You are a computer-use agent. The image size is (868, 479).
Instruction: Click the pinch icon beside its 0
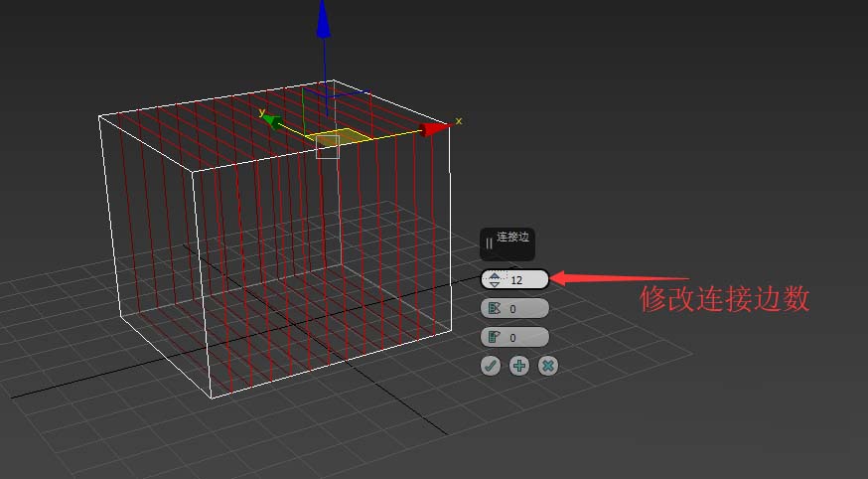(494, 308)
